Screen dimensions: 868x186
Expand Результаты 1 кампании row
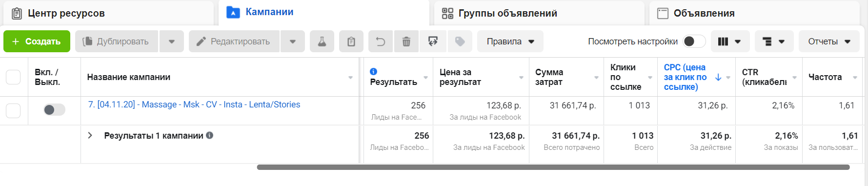point(90,135)
